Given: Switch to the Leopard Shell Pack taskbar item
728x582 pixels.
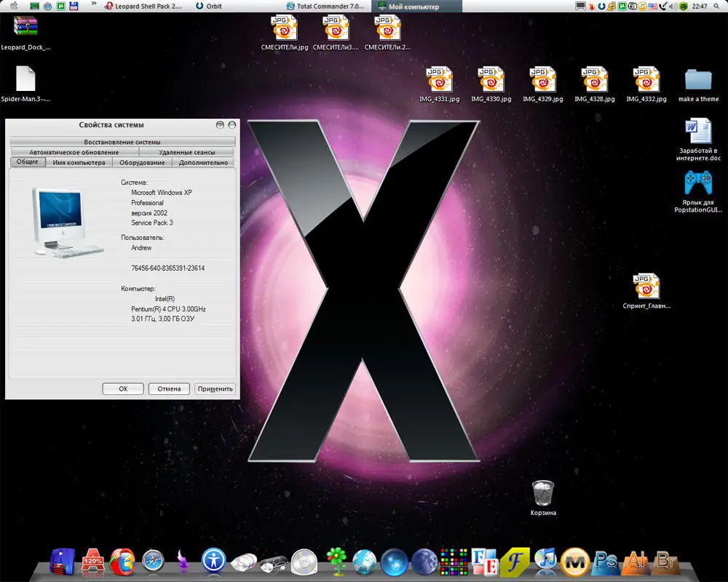Looking at the screenshot, I should [x=143, y=6].
